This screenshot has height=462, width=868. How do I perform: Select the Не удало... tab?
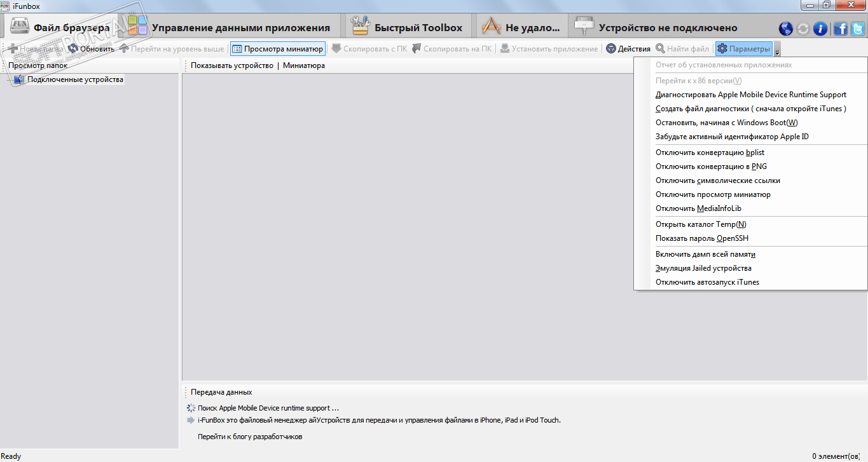521,27
